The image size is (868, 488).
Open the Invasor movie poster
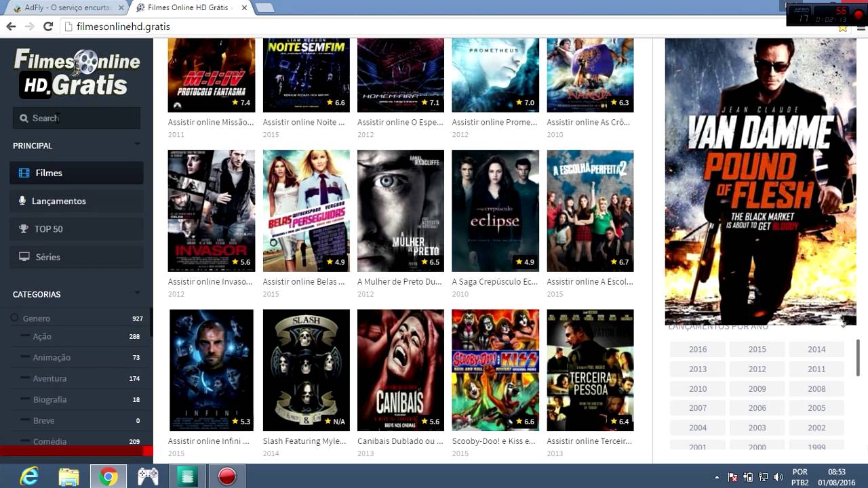pos(212,211)
